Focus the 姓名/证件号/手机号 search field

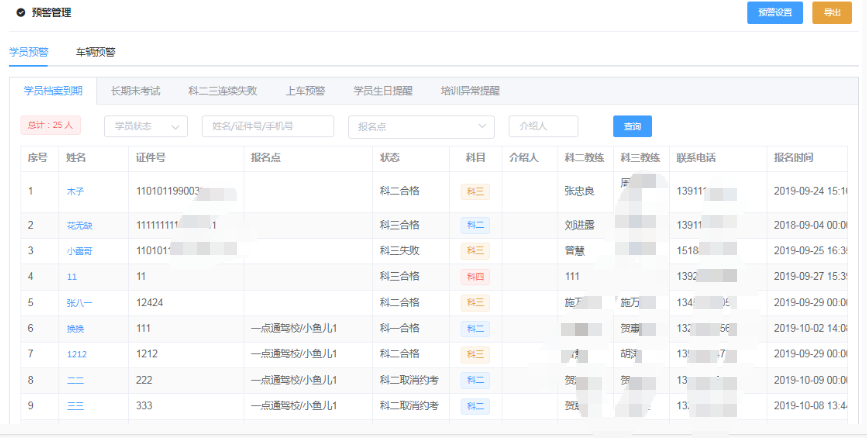pos(268,126)
